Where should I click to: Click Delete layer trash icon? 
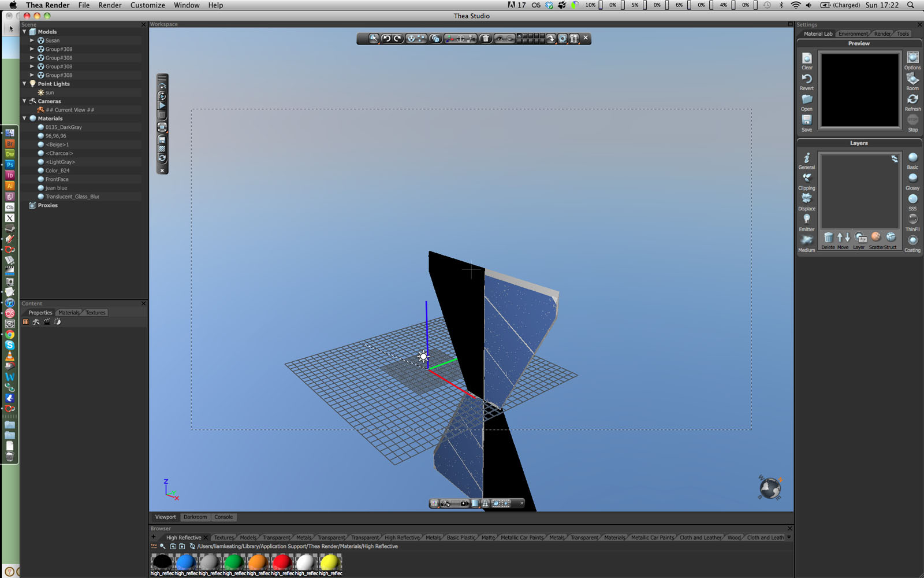[828, 240]
